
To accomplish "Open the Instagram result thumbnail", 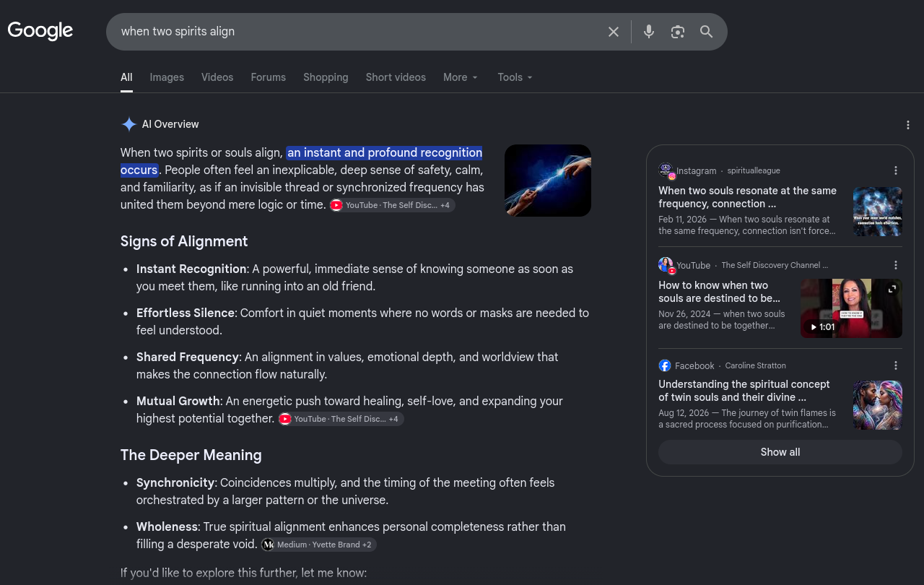I will [x=878, y=212].
